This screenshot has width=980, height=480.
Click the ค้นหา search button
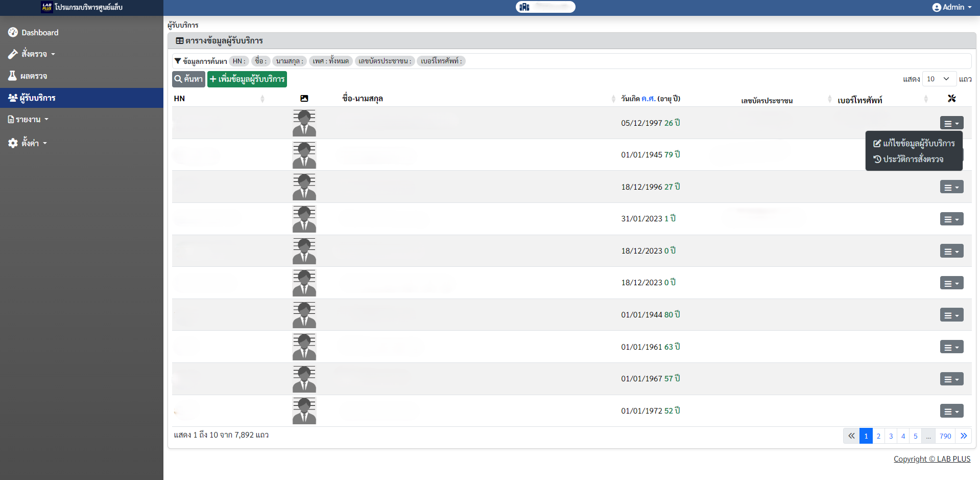[188, 79]
